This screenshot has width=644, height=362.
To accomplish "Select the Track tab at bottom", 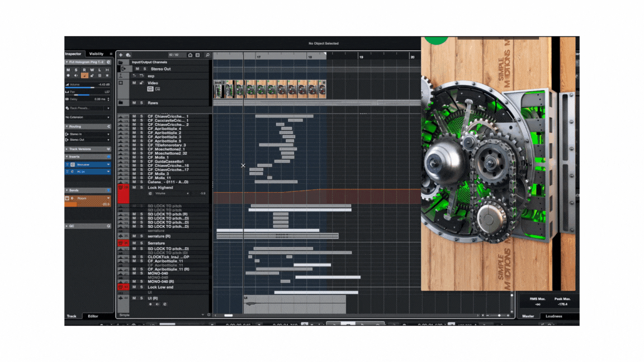I will (72, 316).
